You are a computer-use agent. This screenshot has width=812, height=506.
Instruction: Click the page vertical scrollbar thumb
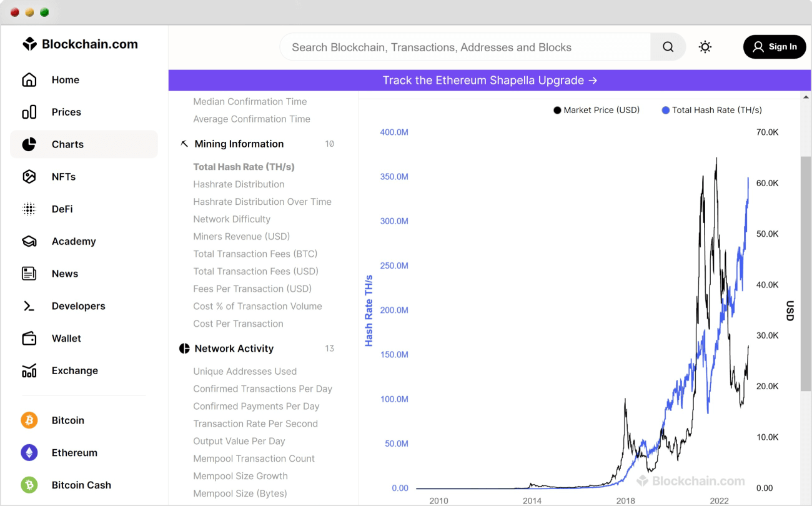pos(806,274)
